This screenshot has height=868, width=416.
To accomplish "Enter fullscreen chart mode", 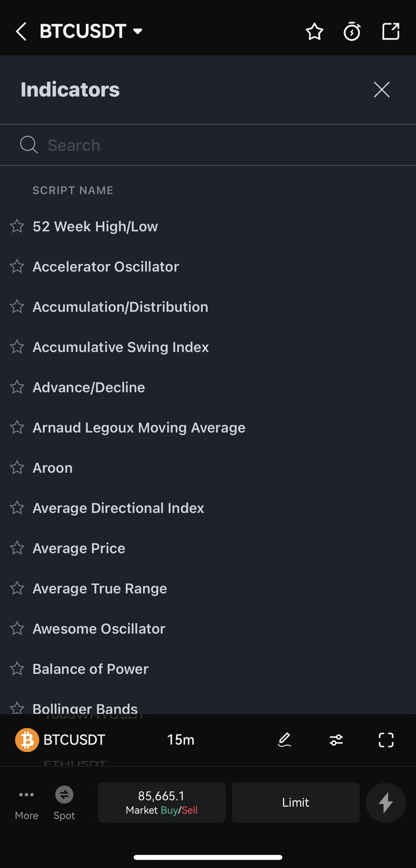I will pos(386,740).
